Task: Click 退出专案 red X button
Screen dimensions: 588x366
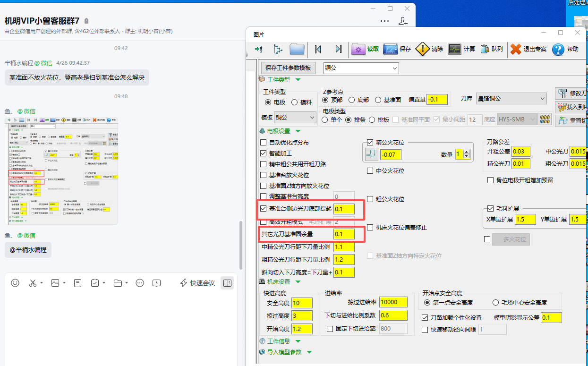Action: (x=528, y=49)
